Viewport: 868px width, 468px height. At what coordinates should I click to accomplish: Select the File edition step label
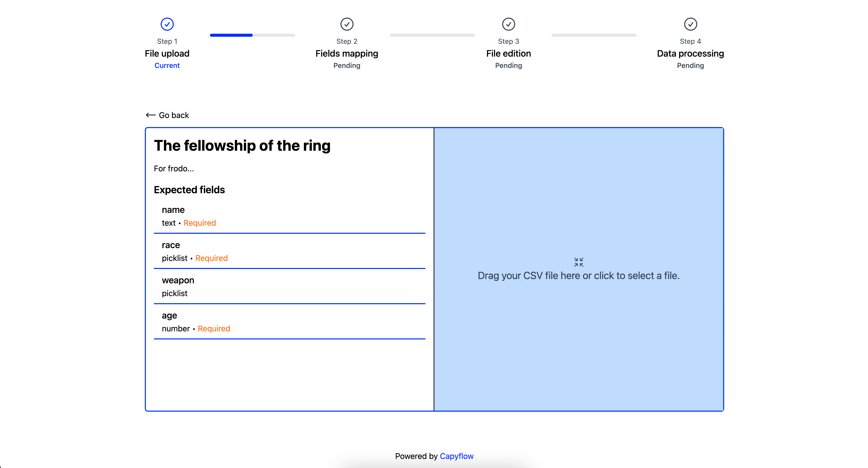508,54
